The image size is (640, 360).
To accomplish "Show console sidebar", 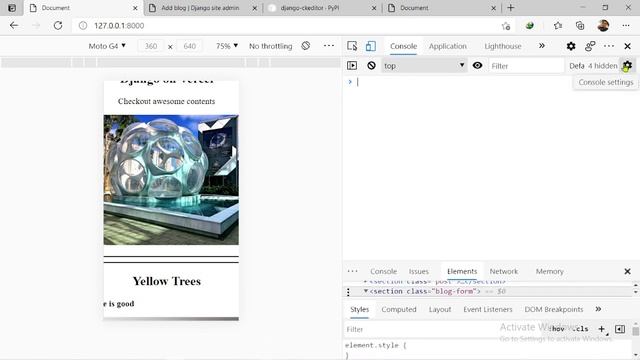I will point(352,66).
